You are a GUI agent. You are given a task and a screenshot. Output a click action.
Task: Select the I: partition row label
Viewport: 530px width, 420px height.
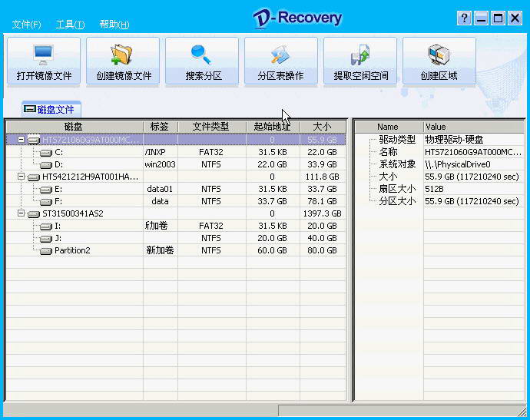(x=58, y=226)
